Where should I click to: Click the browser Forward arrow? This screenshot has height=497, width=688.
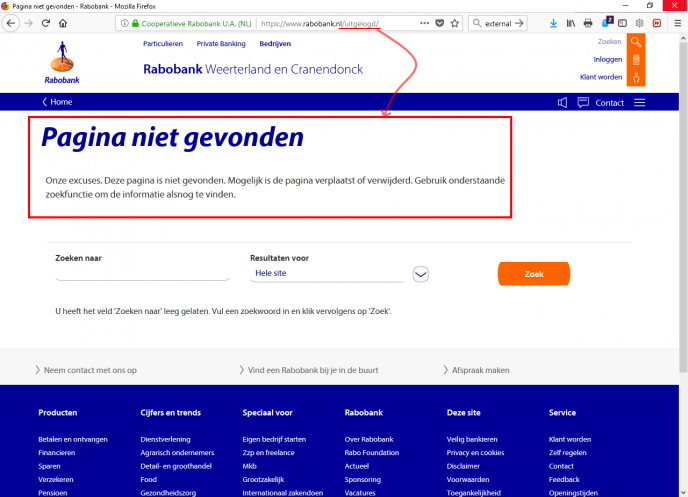point(29,23)
